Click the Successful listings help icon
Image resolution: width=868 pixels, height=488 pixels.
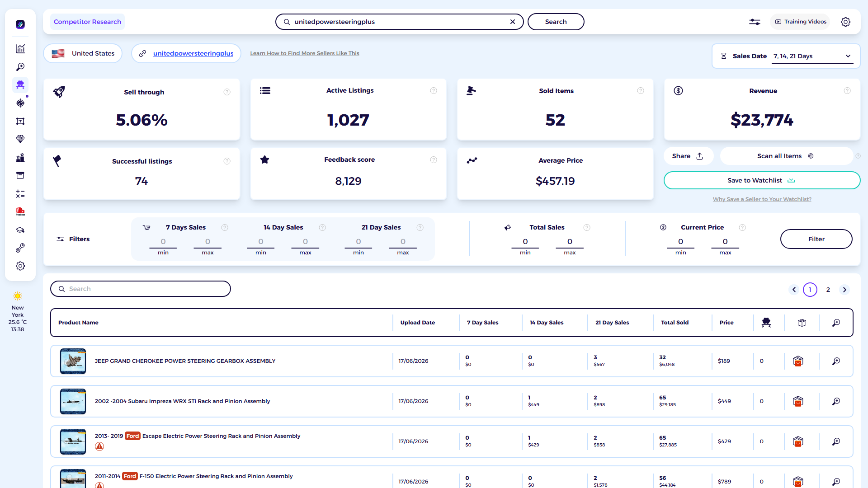coord(227,161)
